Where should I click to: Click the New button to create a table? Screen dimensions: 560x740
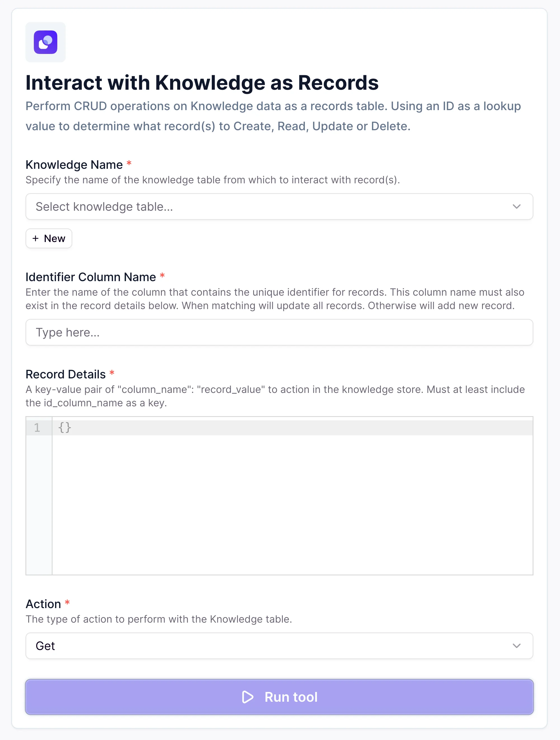coord(49,238)
